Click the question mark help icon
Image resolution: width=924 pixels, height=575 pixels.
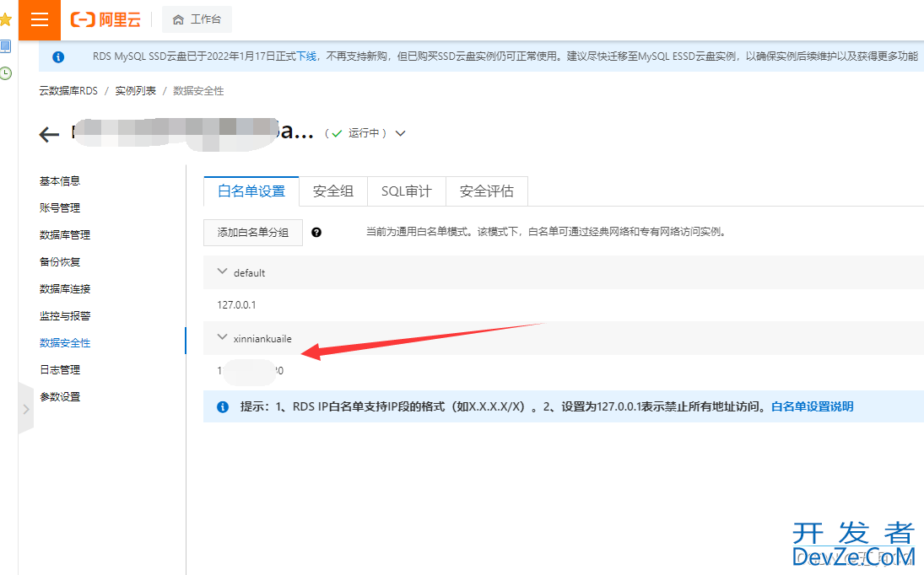316,233
